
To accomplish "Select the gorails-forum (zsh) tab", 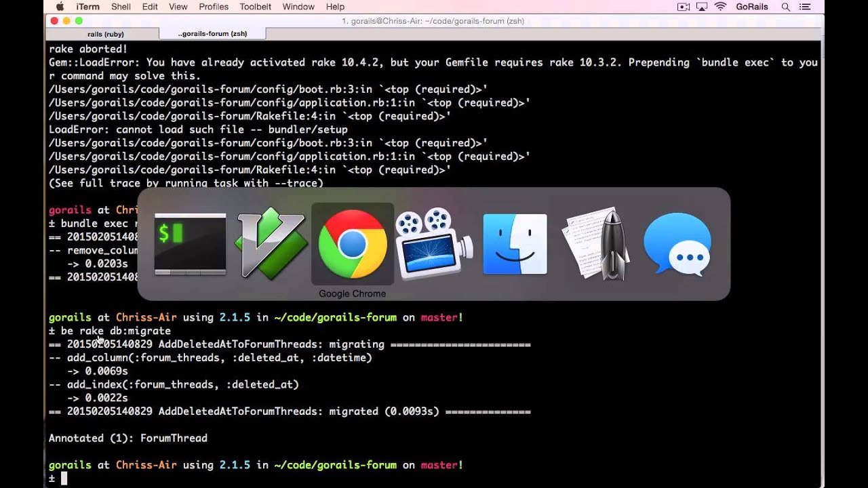I will pyautogui.click(x=212, y=34).
